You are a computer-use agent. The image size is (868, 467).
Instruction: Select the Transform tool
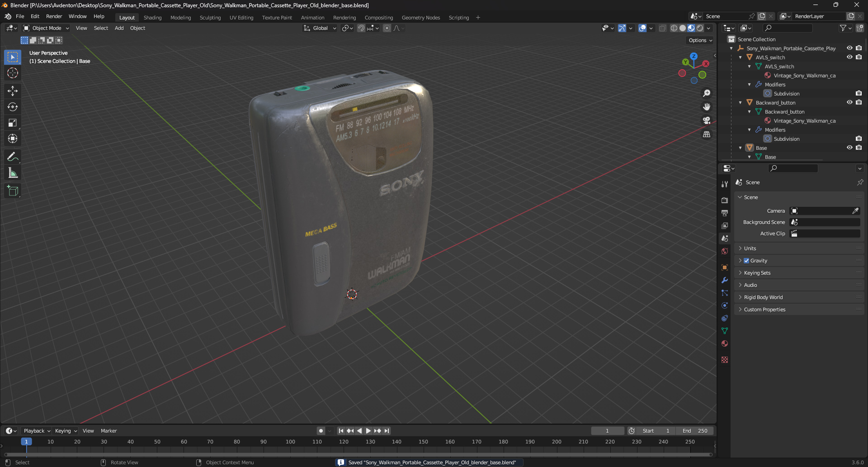pyautogui.click(x=13, y=138)
